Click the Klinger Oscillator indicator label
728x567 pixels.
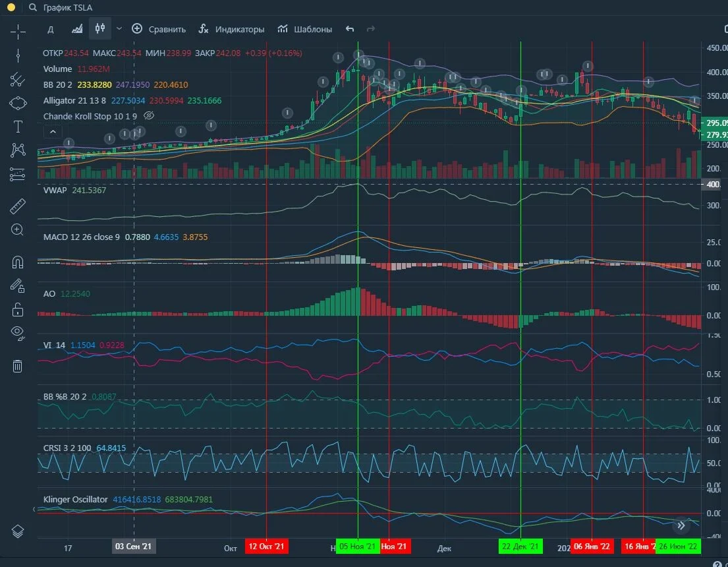click(75, 500)
